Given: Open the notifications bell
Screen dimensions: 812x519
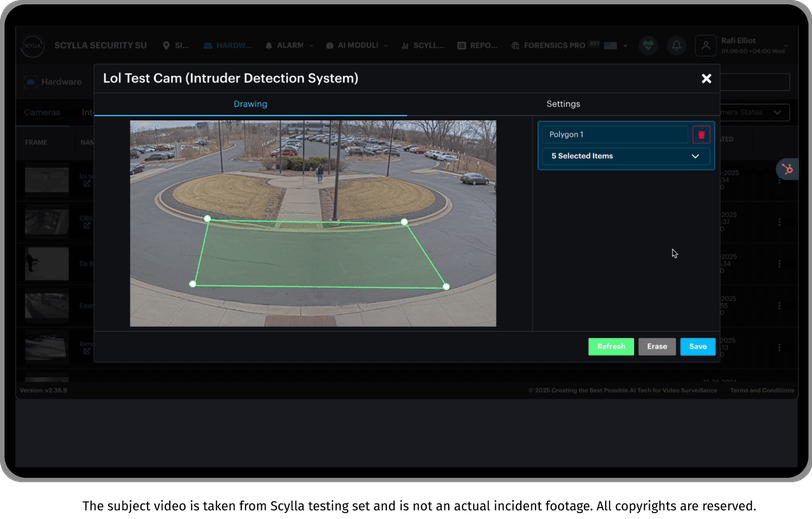Looking at the screenshot, I should coord(676,46).
